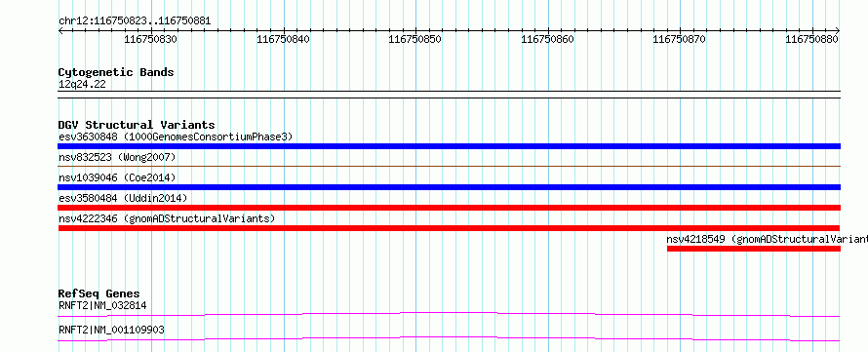Click the left arrowhead of the ruler
The width and height of the screenshot is (868, 352).
point(60,31)
